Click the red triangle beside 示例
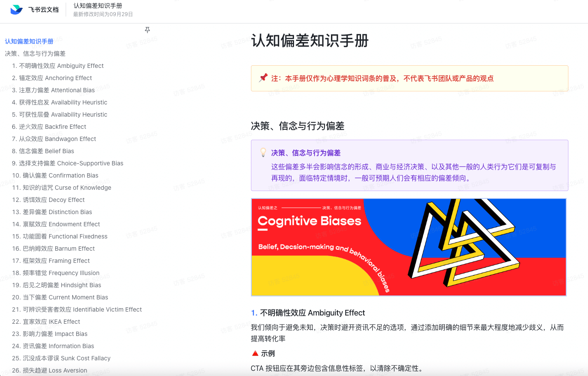 255,353
